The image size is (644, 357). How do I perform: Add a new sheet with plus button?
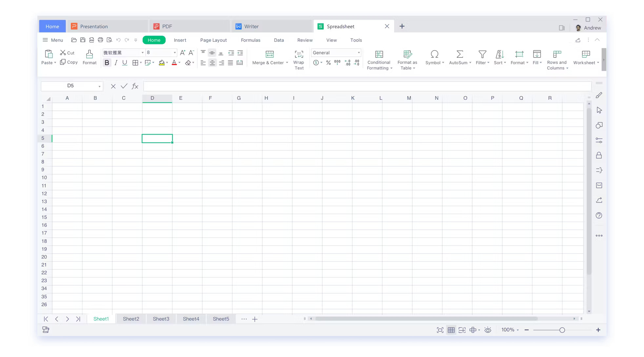click(255, 319)
